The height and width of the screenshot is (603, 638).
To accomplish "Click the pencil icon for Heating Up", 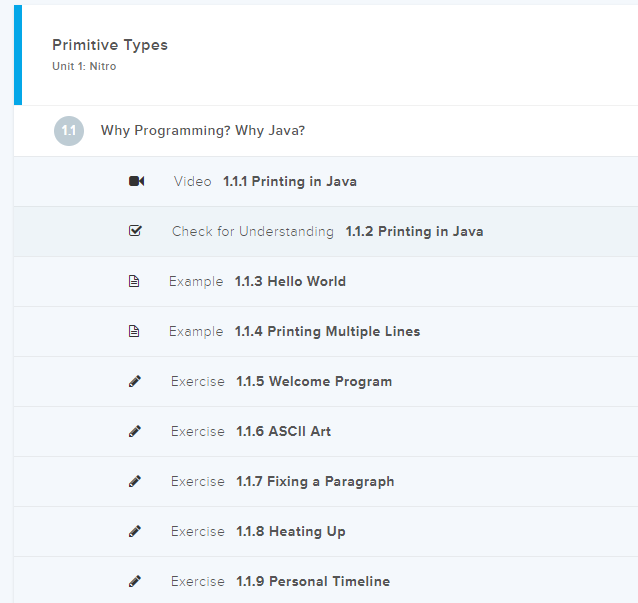I will [135, 531].
